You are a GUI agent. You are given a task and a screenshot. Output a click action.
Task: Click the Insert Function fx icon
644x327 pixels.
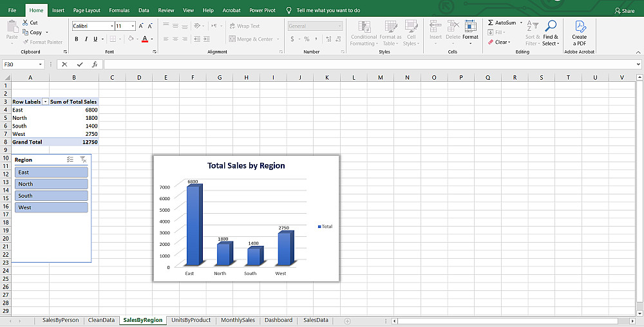(94, 64)
